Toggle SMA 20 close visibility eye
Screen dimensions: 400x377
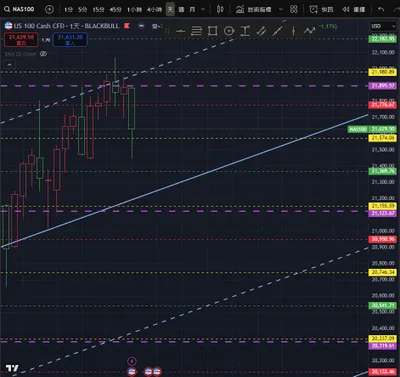(x=43, y=54)
